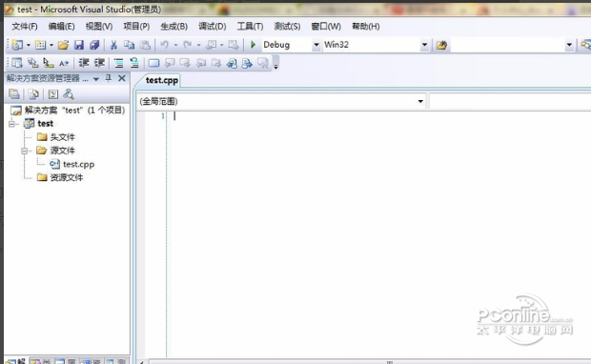Open the Win32 platform dropdown
The width and height of the screenshot is (591, 364).
coord(424,45)
